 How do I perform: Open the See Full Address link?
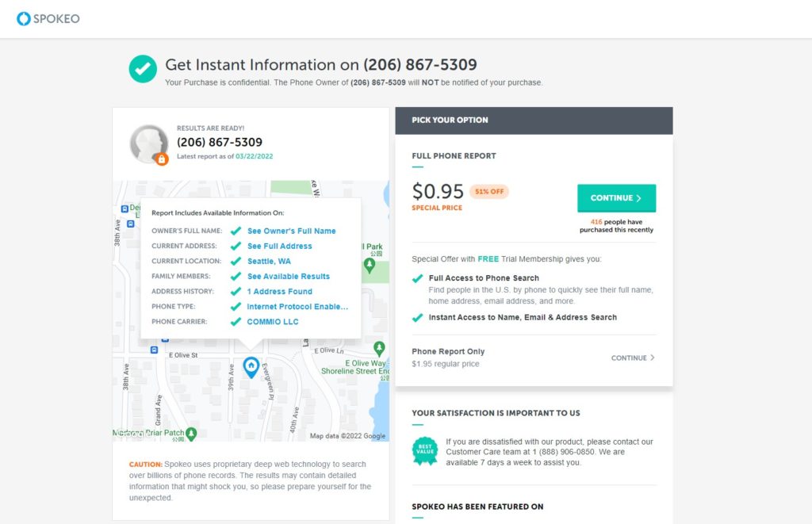279,246
